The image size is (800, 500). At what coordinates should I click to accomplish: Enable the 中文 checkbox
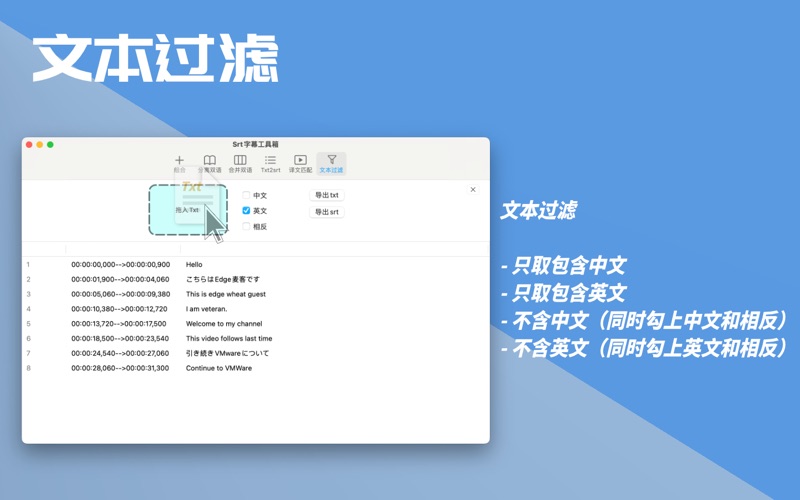coord(246,195)
